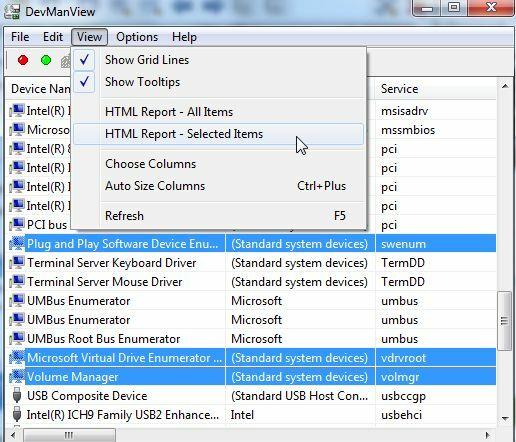
Task: Open the Edit menu
Action: [x=53, y=37]
